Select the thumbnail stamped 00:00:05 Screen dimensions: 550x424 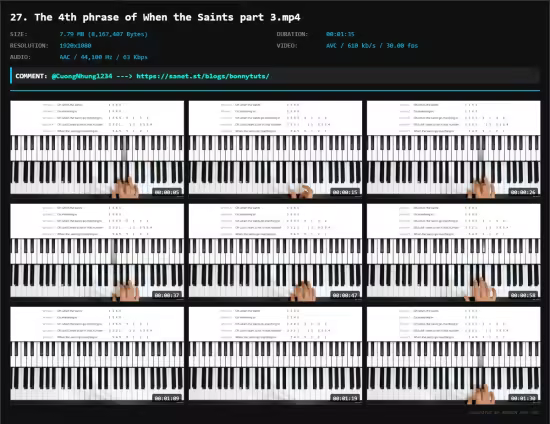pos(97,148)
